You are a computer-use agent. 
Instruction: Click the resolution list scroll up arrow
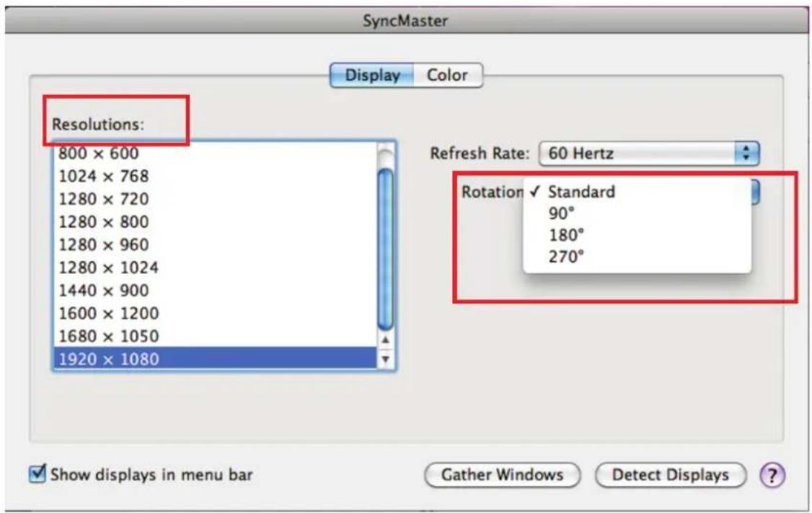385,340
